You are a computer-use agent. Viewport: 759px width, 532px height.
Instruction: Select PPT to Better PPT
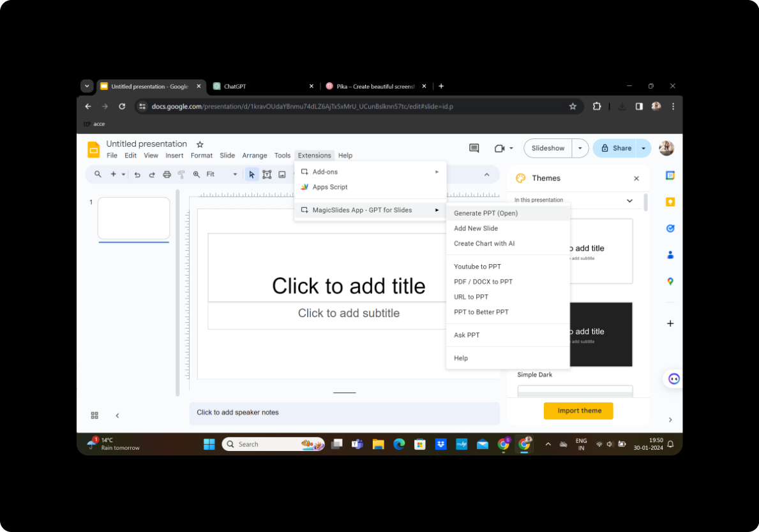(507, 313)
